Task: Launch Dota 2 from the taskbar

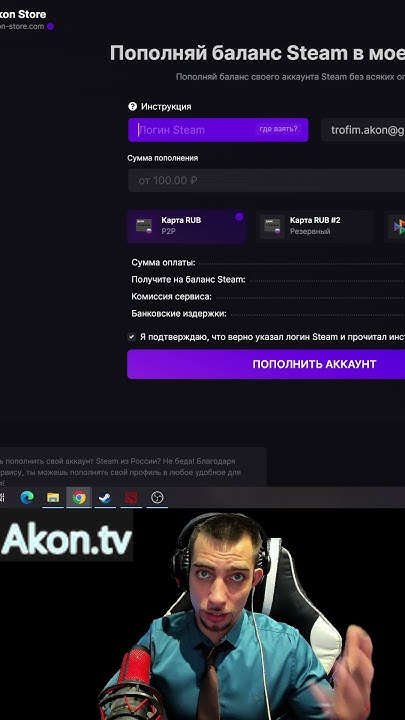Action: [131, 497]
